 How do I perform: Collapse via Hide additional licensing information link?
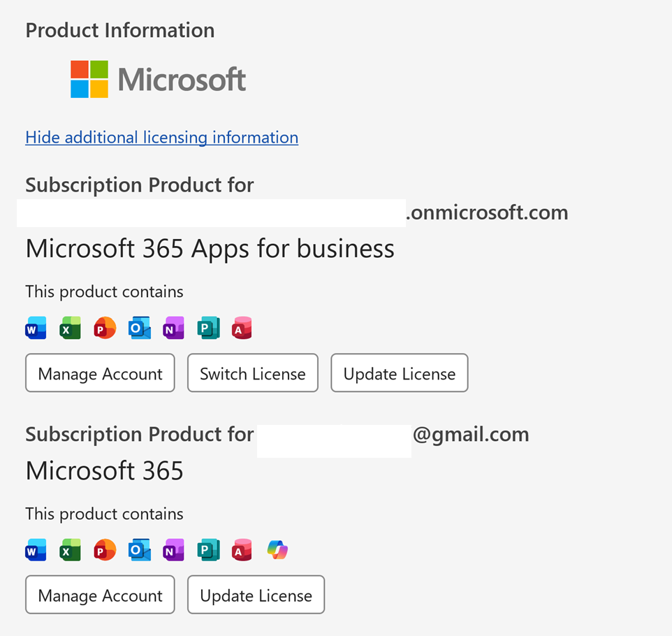(162, 138)
